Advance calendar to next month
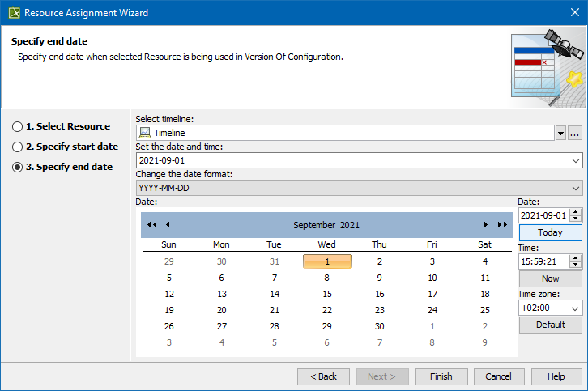The height and width of the screenshot is (391, 588). click(x=486, y=225)
